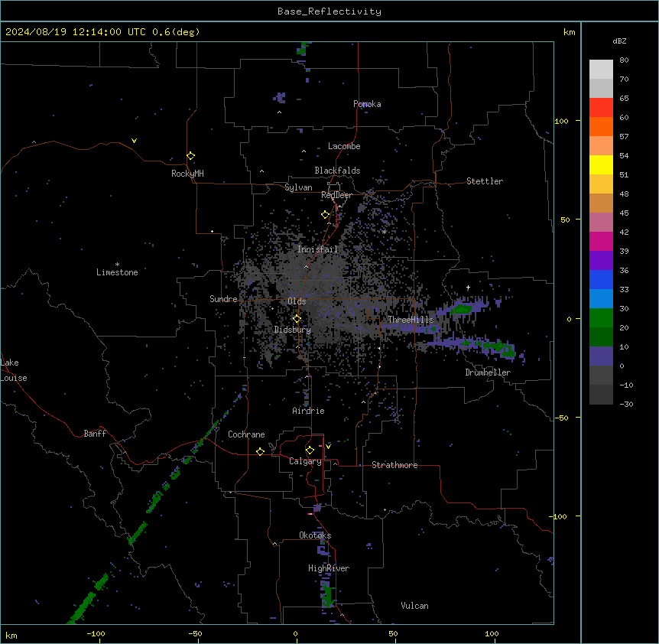Click the Blackfalds city label
This screenshot has height=644, width=659.
pyautogui.click(x=337, y=171)
